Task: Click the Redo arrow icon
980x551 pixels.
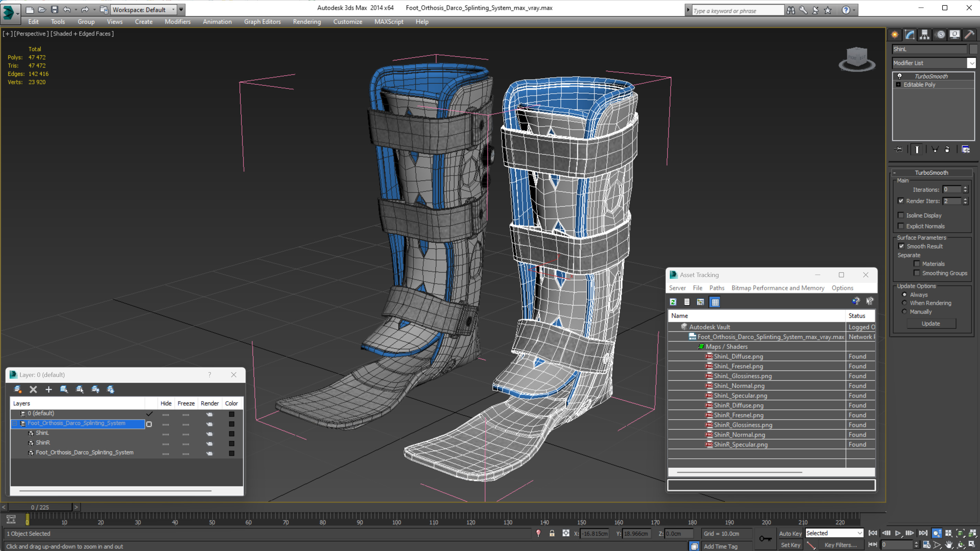Action: 85,10
